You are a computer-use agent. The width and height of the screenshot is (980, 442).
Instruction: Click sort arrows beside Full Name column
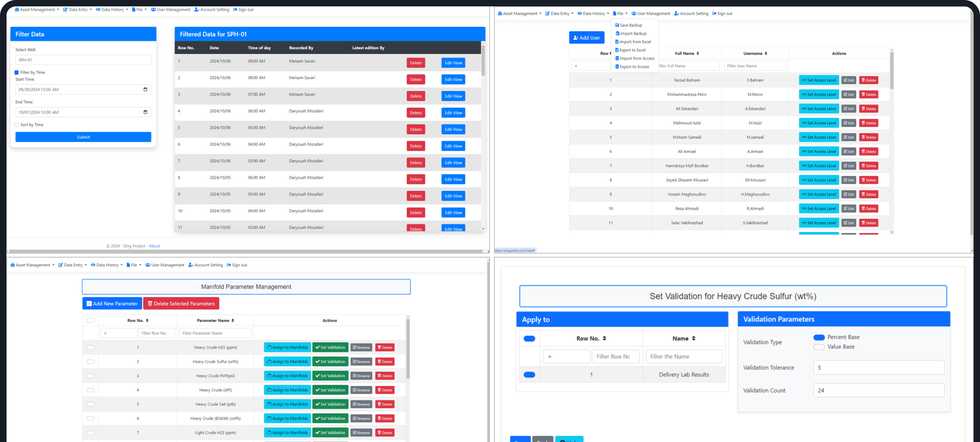coord(698,53)
